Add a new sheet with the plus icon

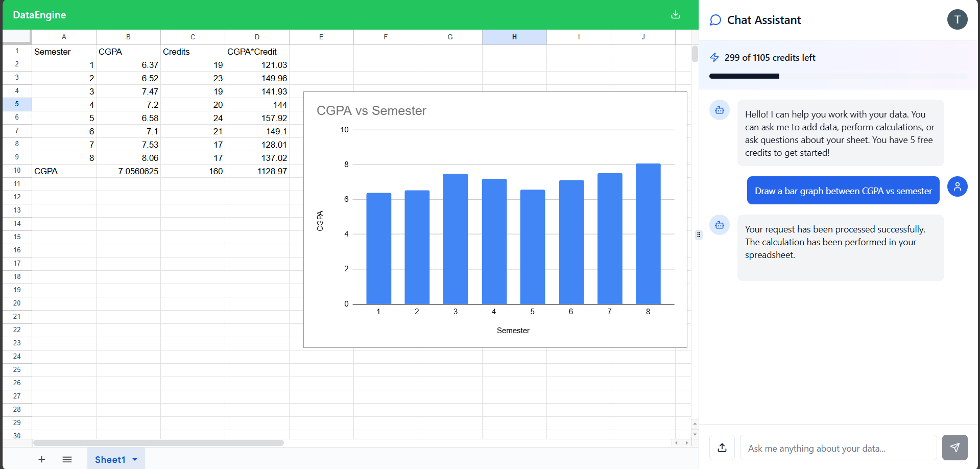coord(41,459)
